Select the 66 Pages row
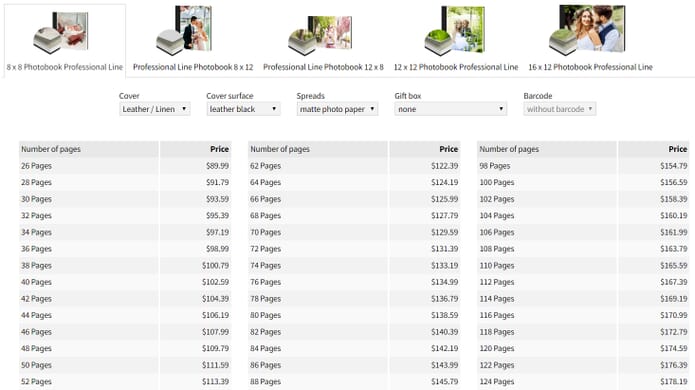Viewport: 695px width, 390px height. [x=354, y=199]
